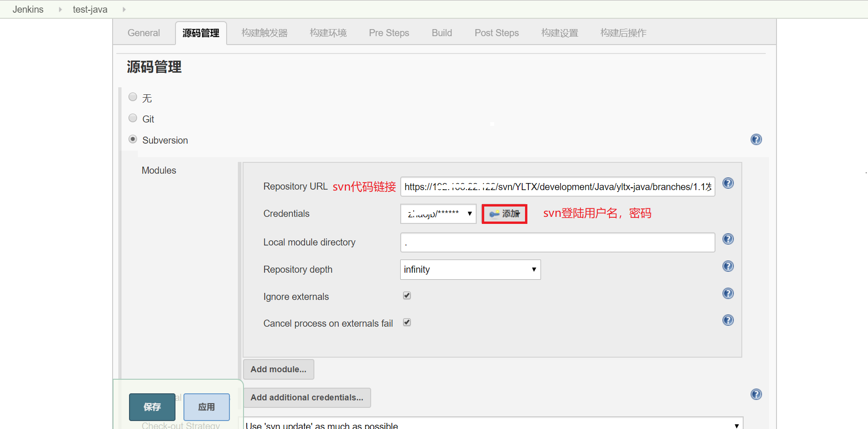Viewport: 868px width, 429px height.
Task: Switch to the 构建环境 tab
Action: pyautogui.click(x=328, y=33)
